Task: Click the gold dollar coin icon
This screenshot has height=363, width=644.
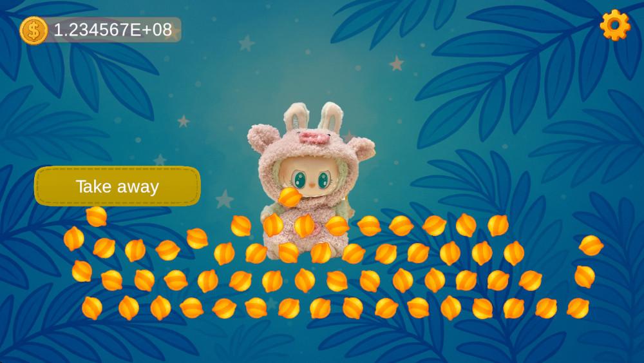Action: [33, 30]
